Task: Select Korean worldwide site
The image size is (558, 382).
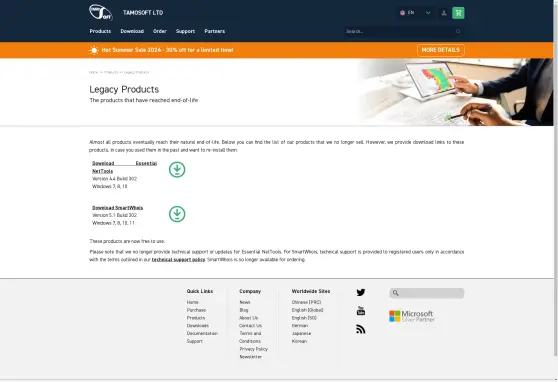Action: [x=299, y=341]
